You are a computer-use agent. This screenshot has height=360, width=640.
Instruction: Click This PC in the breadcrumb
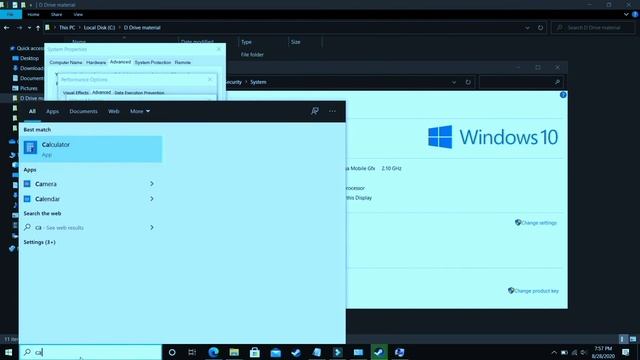[67, 28]
